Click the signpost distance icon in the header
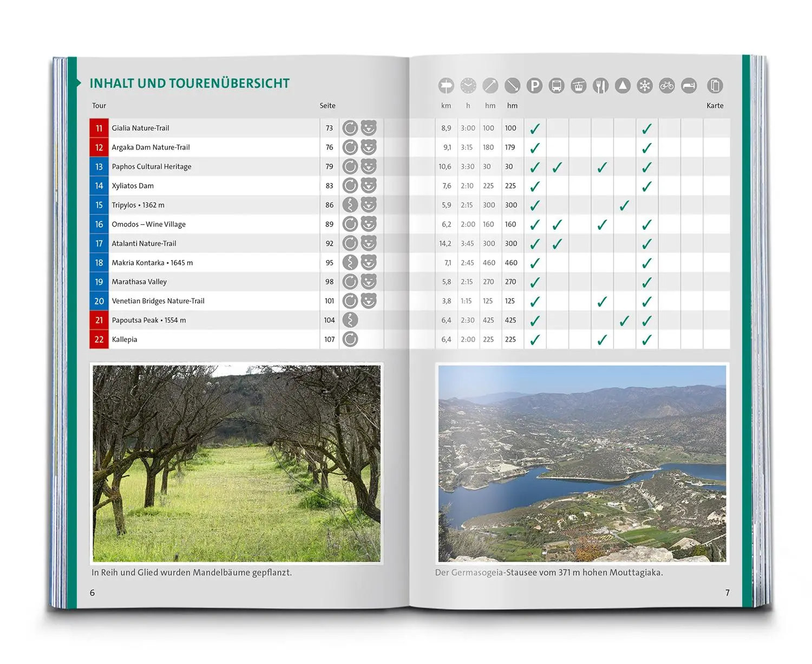Screen dimensions: 812x664 pos(446,86)
